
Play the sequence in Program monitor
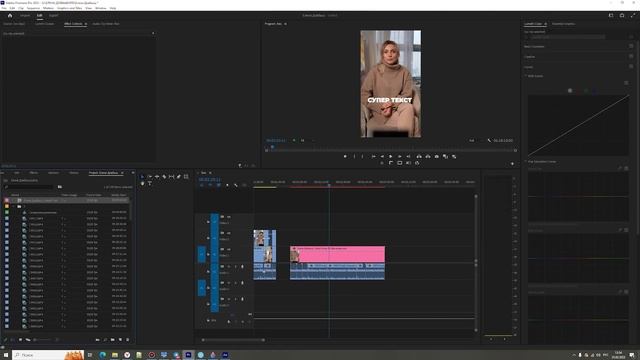(391, 156)
